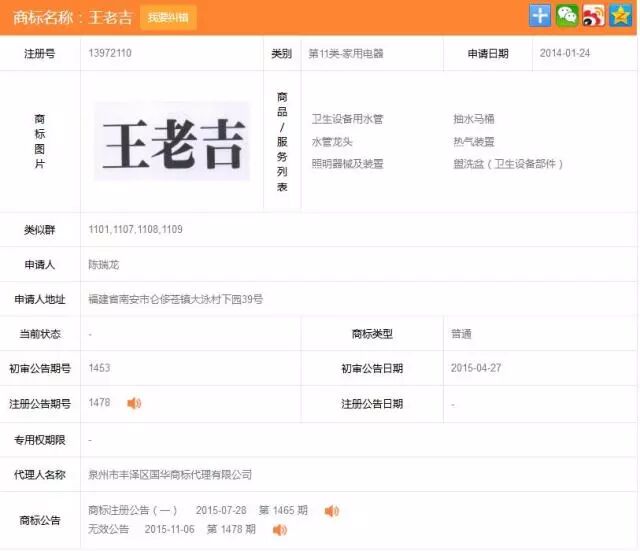Click agent name 泉州市丰泽区国华商标代理有限公司
640x551 pixels.
tap(170, 475)
